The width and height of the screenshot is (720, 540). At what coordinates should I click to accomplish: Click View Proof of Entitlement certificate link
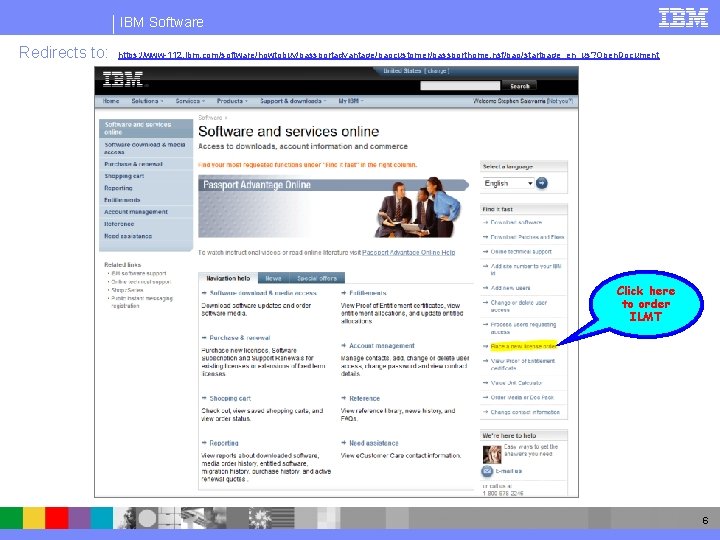(x=523, y=364)
